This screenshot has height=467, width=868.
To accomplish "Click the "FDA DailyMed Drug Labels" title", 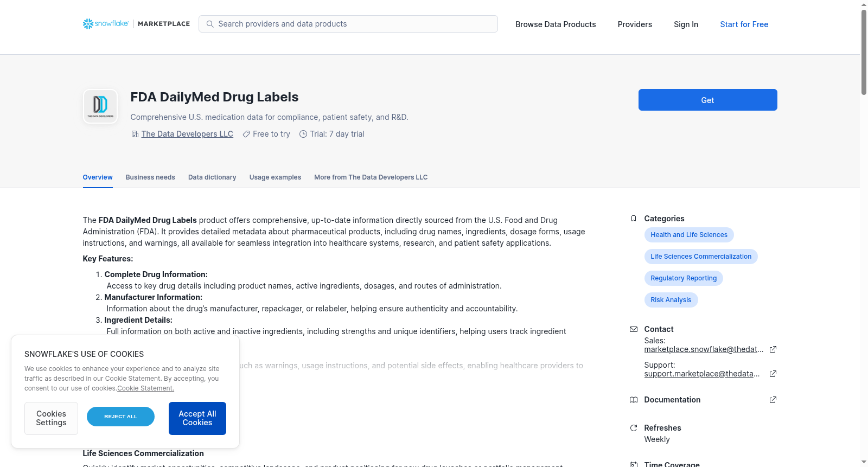I will [214, 97].
